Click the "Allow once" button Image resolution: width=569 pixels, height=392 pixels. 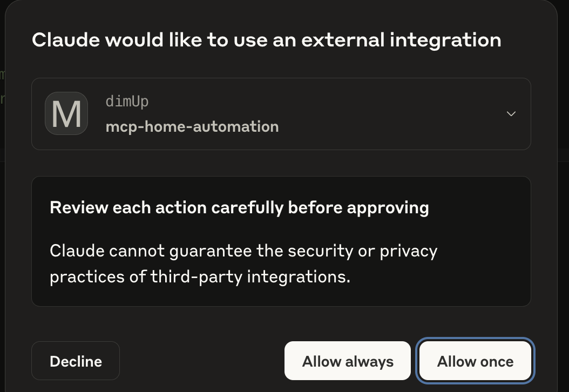pos(475,361)
